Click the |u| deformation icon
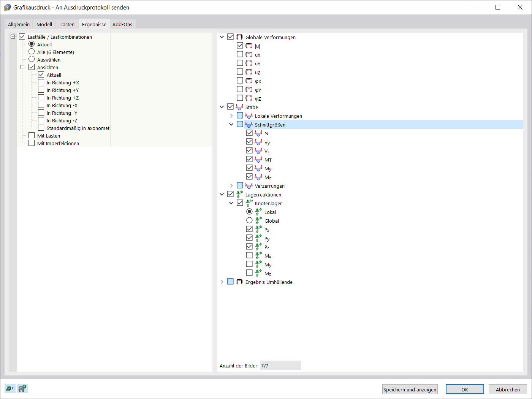Viewport: 532px width, 399px height. [x=249, y=46]
